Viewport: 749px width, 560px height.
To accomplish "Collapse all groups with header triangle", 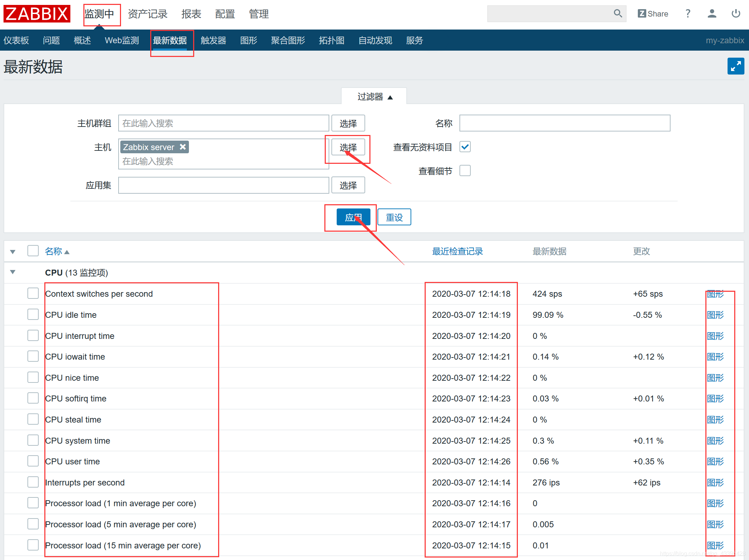I will 13,252.
